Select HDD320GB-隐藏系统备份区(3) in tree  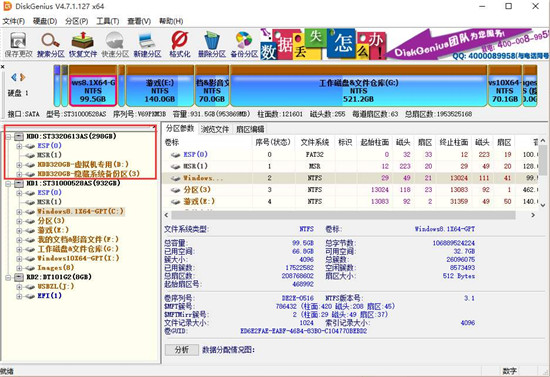(88, 174)
